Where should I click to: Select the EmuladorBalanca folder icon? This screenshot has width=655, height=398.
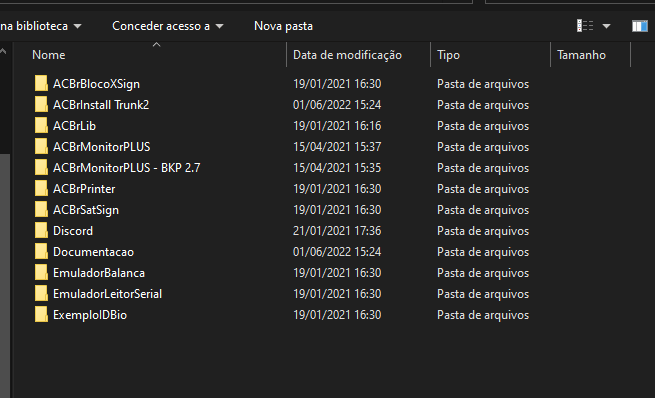[x=41, y=273]
